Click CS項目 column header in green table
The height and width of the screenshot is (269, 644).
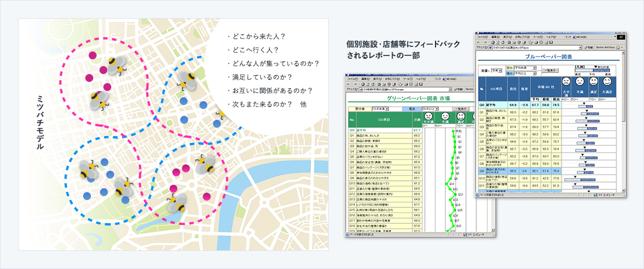tap(384, 120)
